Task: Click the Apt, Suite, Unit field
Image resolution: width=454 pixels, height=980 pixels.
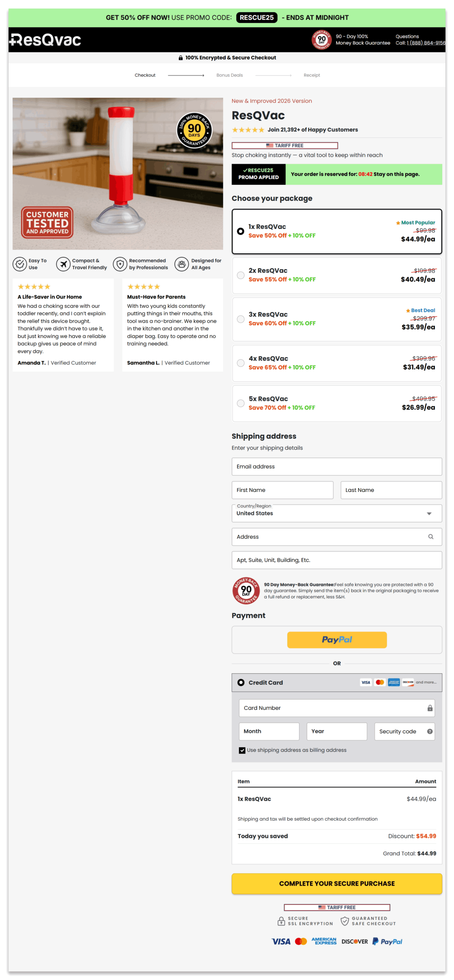Action: click(x=337, y=560)
